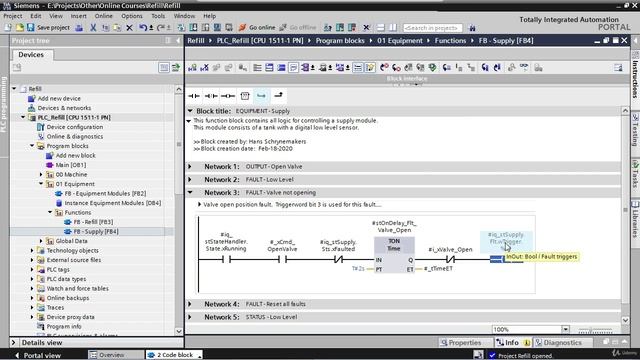Collapse Network 3 FAULT - Valve not opening
Image resolution: width=640 pixels, height=360 pixels.
click(x=190, y=192)
